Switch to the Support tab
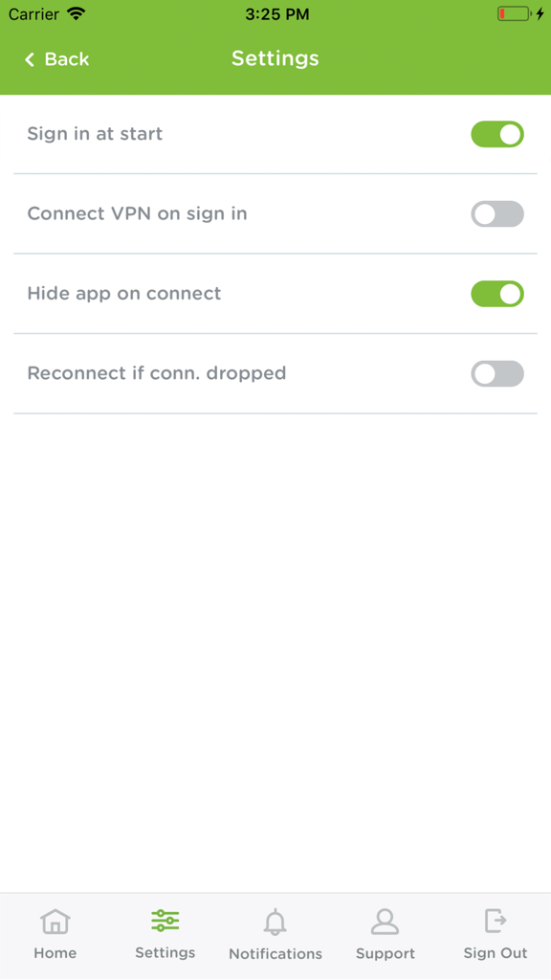This screenshot has height=980, width=551. pos(386,935)
